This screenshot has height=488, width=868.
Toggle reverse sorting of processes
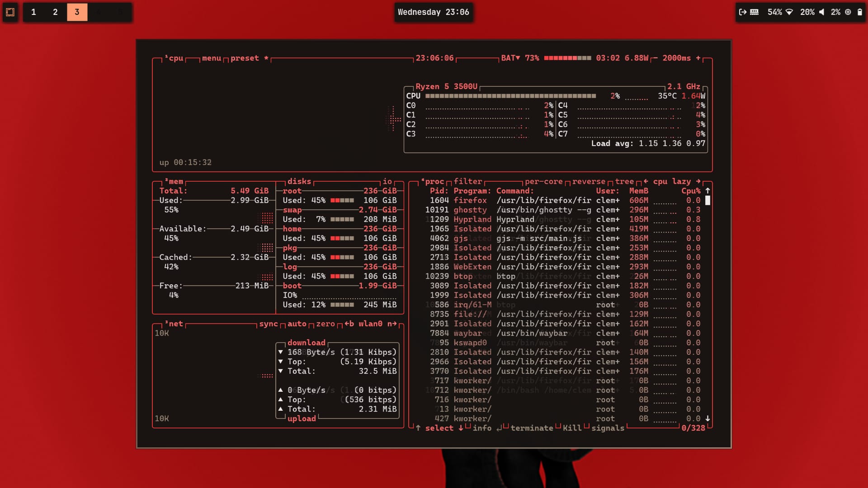pos(589,181)
